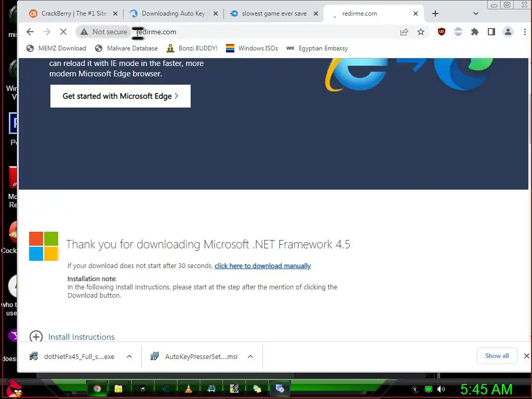
Task: Close the CrackBerry tab
Action: (115, 14)
